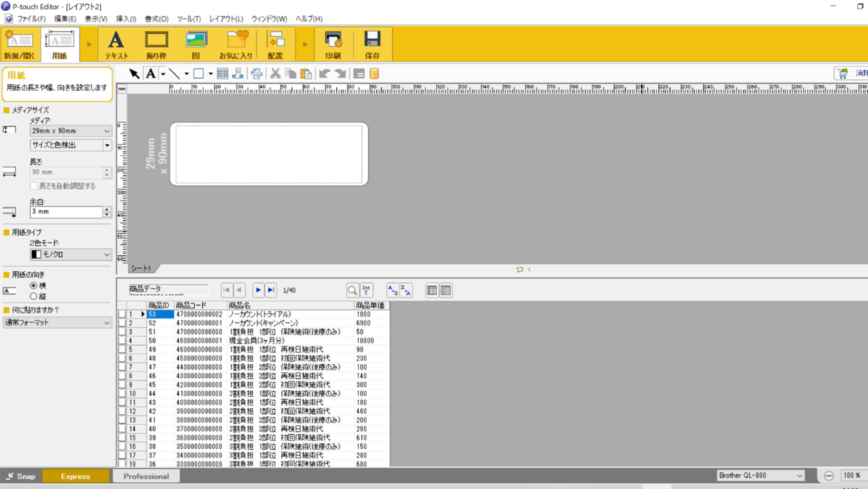The height and width of the screenshot is (489, 868).
Task: Click the 余白 margin 3 mm field
Action: coord(65,212)
